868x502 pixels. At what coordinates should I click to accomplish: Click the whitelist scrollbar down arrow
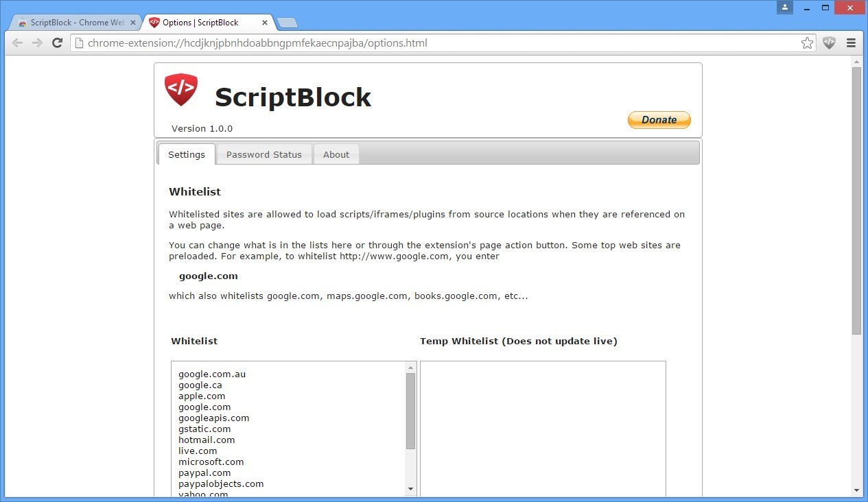[410, 489]
